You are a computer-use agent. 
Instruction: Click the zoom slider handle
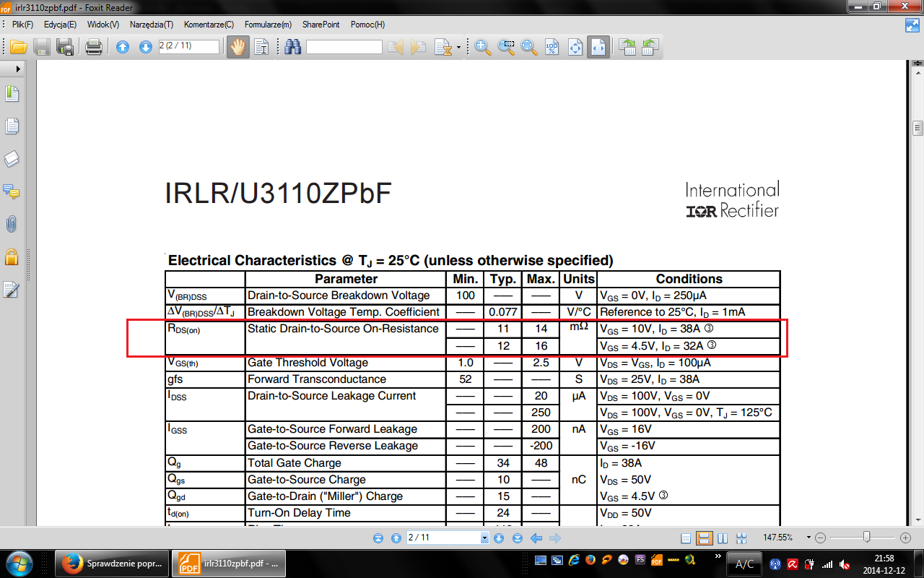pos(866,537)
